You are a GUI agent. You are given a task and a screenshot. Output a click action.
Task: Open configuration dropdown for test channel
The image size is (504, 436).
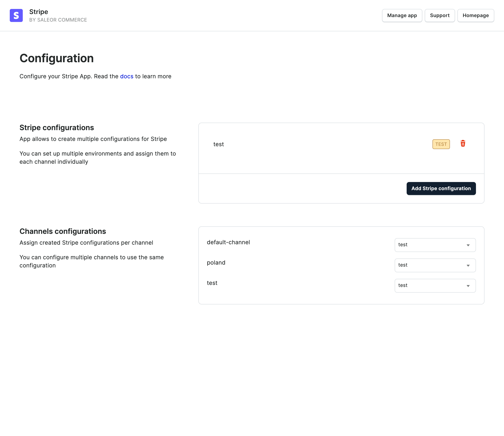pyautogui.click(x=435, y=286)
